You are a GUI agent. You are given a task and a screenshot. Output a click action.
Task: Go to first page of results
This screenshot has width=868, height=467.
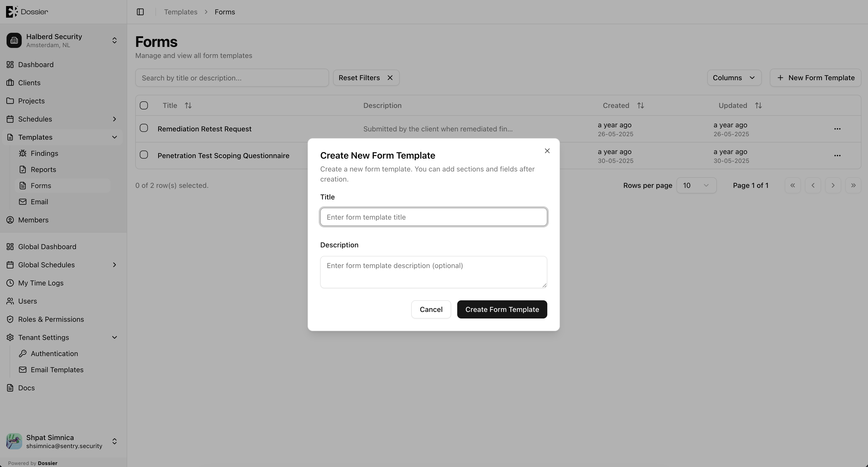click(x=793, y=186)
